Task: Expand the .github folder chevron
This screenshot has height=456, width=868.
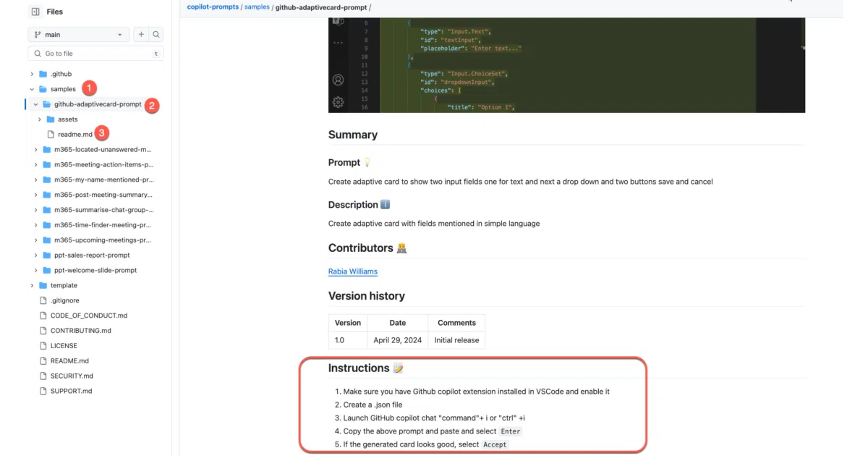Action: tap(32, 74)
